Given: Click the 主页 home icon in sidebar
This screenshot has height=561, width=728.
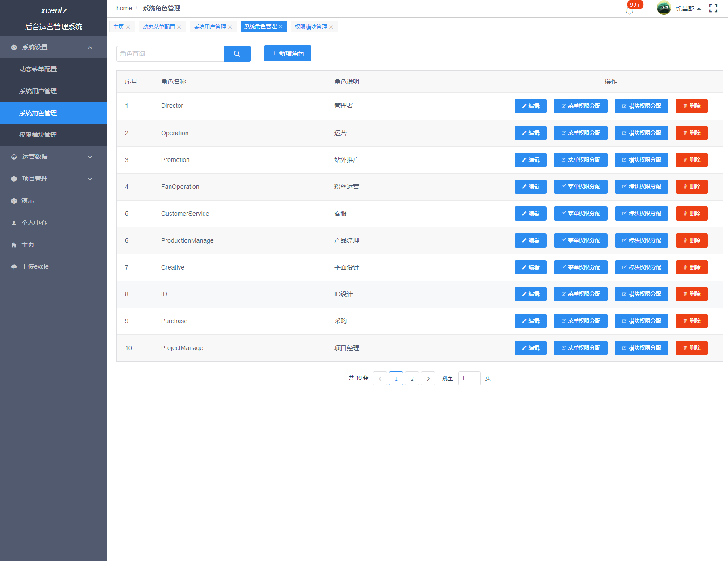Looking at the screenshot, I should coord(14,244).
